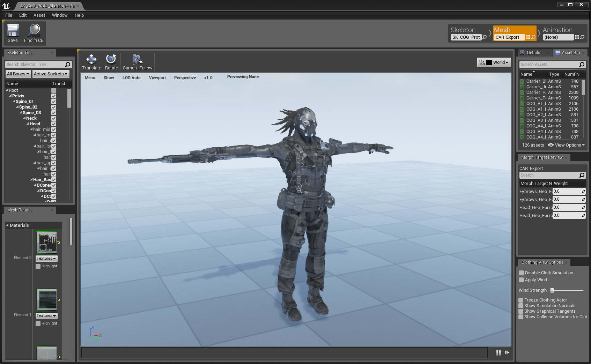The height and width of the screenshot is (364, 591).
Task: Click the LOD Auto viewport button
Action: [x=131, y=78]
